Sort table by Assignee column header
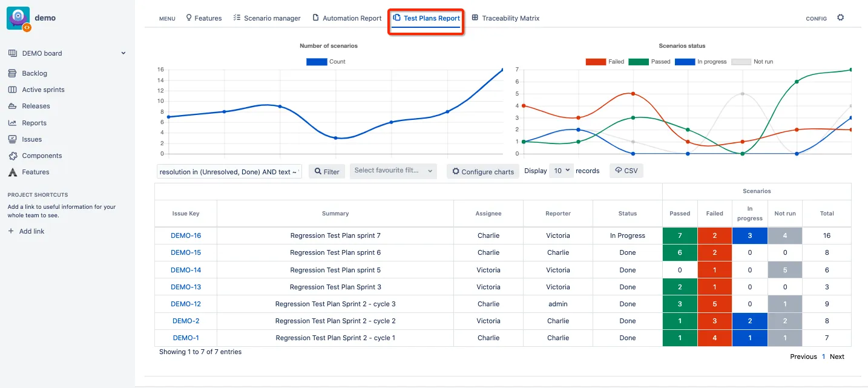The image size is (868, 388). tap(488, 213)
